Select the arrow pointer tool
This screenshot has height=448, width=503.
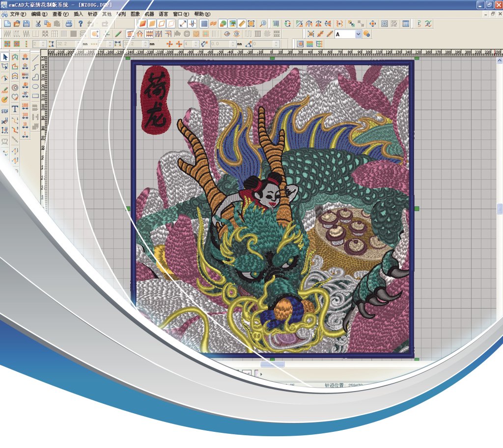pos(5,57)
